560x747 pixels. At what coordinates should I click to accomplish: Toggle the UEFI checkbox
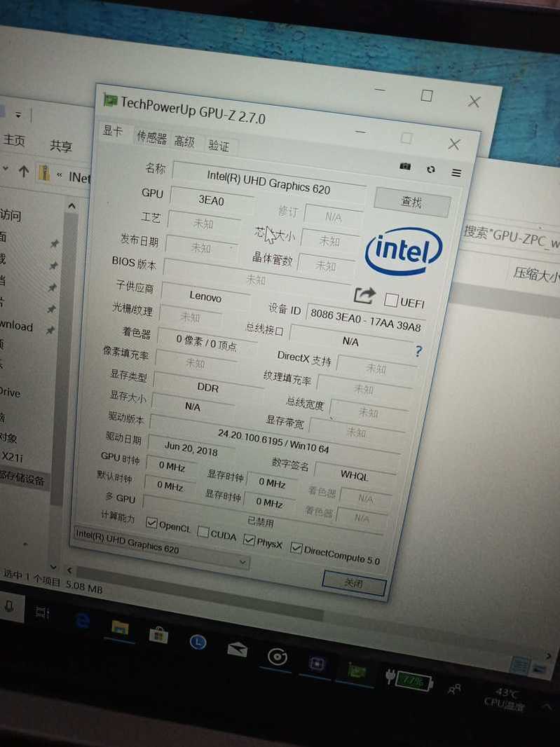point(390,301)
